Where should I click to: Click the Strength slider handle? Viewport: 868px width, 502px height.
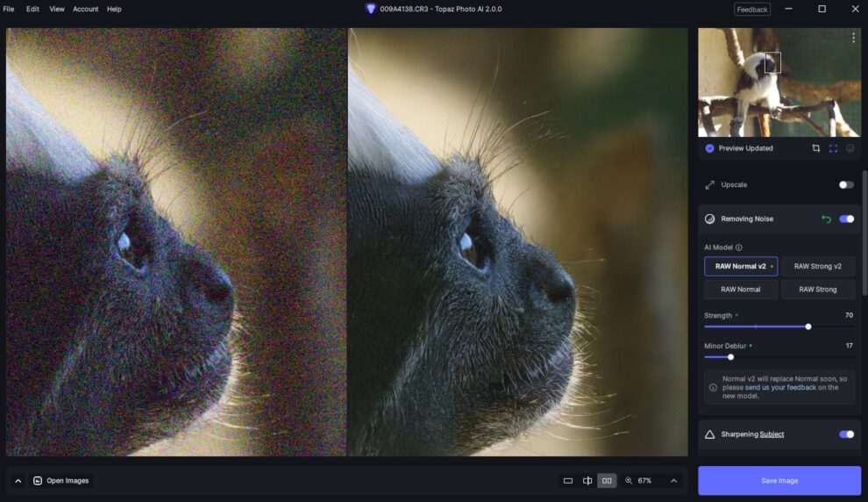pos(808,326)
